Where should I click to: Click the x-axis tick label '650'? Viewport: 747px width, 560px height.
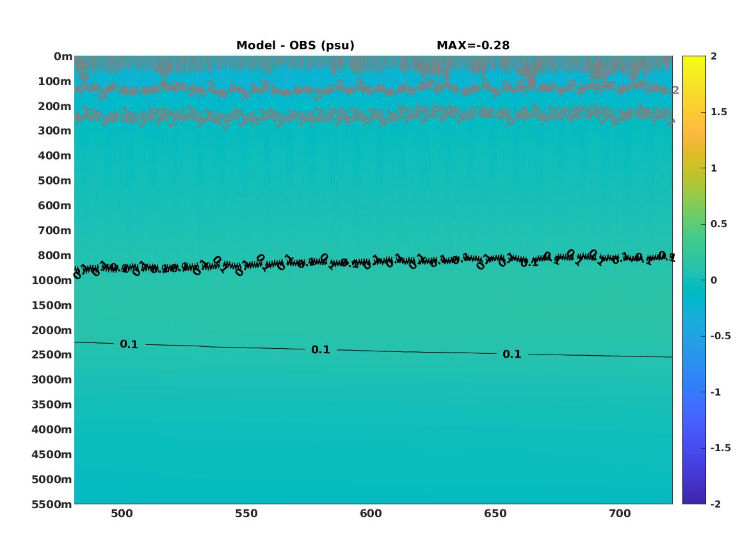[495, 514]
